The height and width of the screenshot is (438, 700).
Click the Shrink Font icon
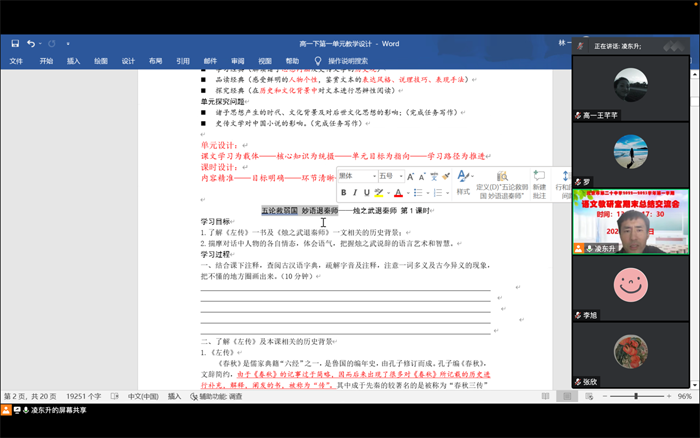[x=422, y=176]
